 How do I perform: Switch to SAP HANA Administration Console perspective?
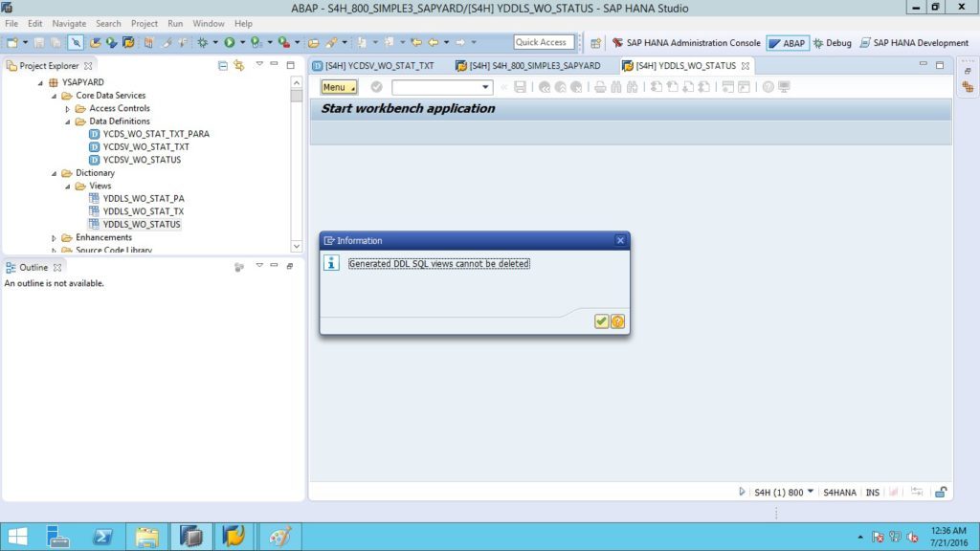[x=686, y=43]
